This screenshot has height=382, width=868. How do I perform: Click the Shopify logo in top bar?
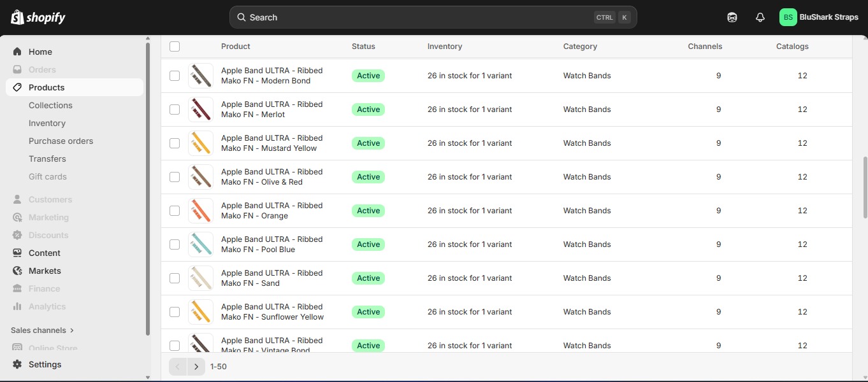[38, 17]
